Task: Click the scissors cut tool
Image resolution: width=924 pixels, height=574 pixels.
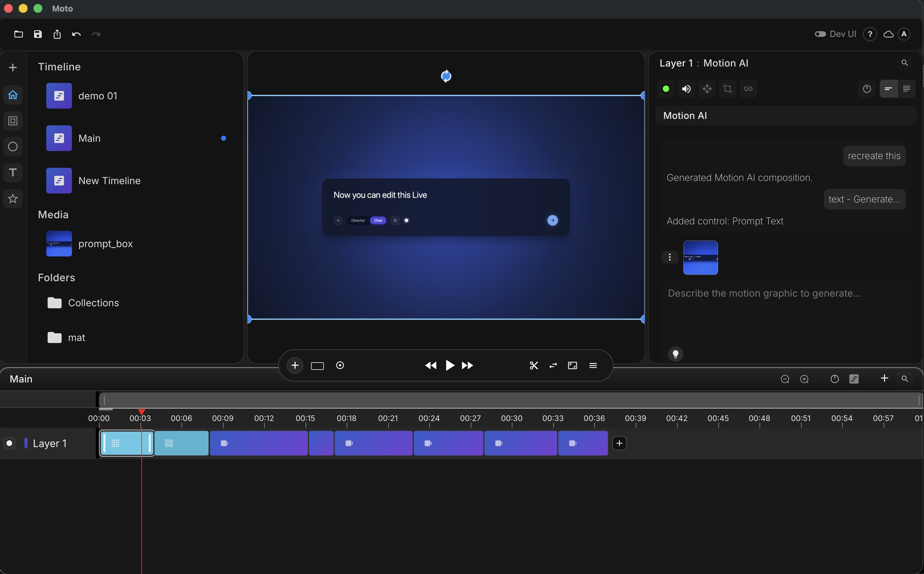Action: (x=534, y=366)
